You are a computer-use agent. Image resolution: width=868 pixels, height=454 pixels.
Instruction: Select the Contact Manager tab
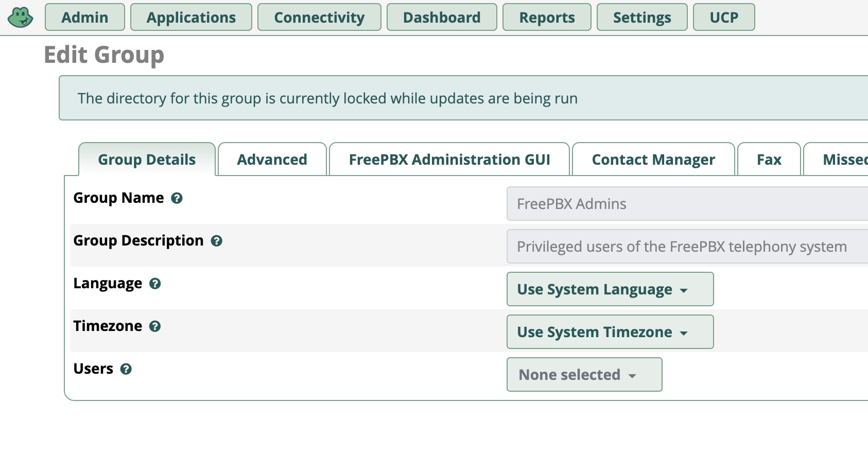point(653,160)
